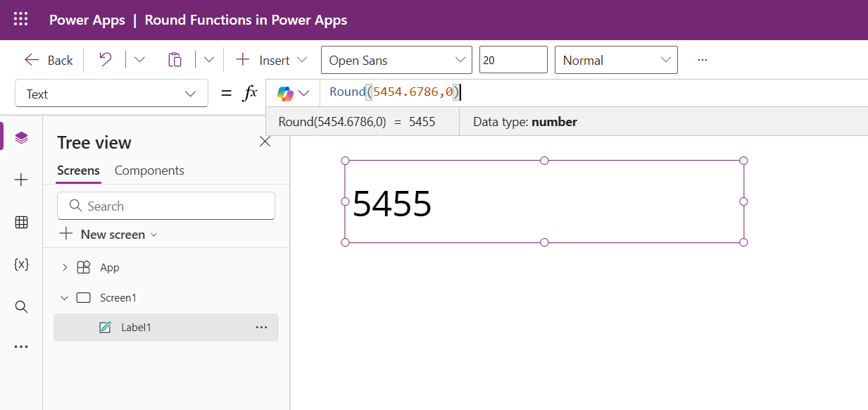Click the toolbar overflow ellipsis icon

pyautogui.click(x=702, y=60)
